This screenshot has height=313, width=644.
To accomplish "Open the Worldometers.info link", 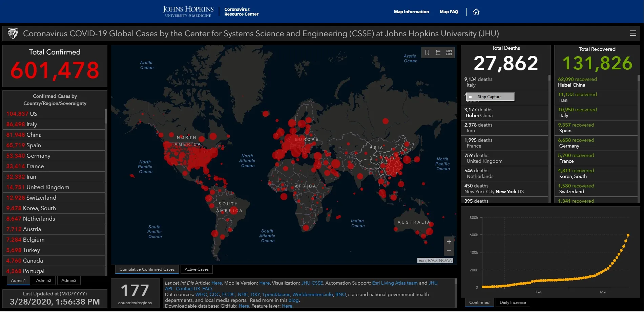I will click(312, 294).
